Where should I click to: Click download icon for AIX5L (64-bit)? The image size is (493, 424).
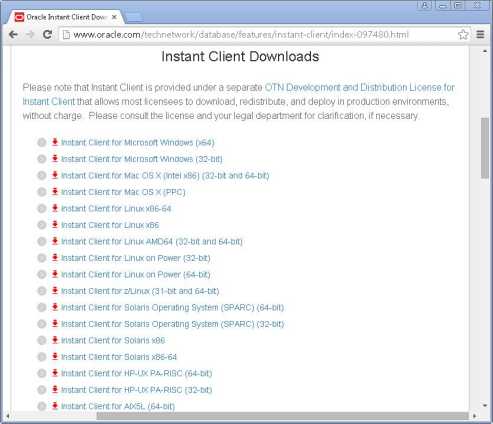[x=55, y=406]
